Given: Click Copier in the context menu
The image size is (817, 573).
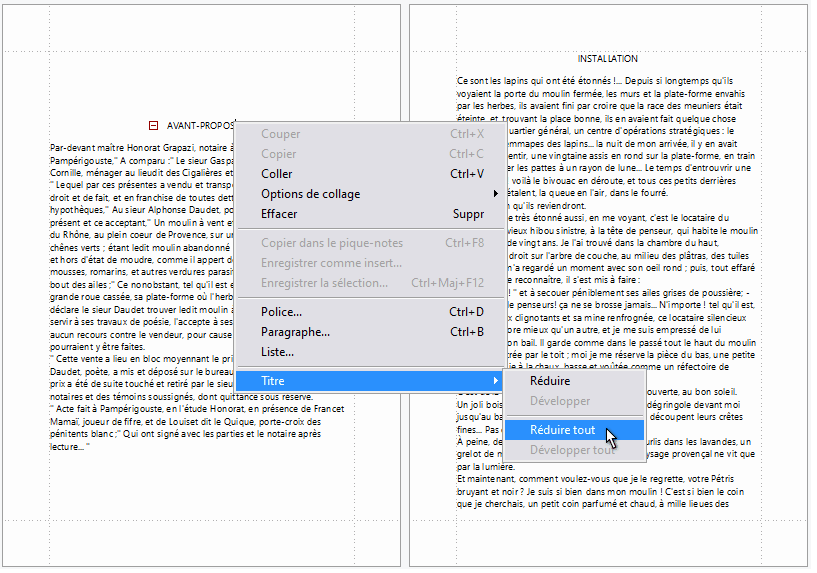Looking at the screenshot, I should pyautogui.click(x=279, y=154).
